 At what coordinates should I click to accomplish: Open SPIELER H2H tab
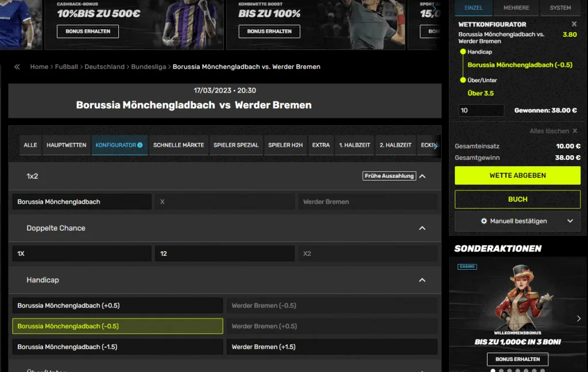coord(285,145)
